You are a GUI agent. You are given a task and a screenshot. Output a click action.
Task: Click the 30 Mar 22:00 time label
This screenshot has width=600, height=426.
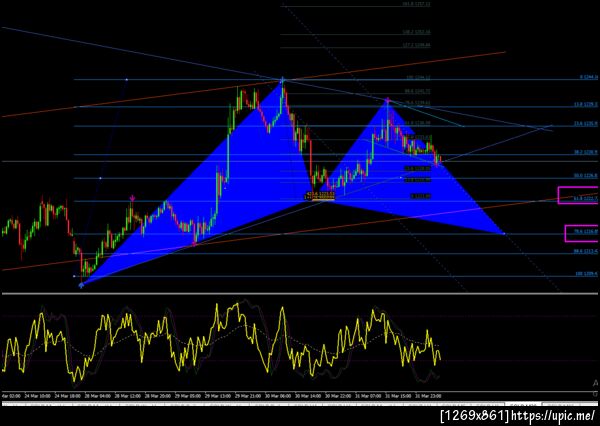pos(338,396)
